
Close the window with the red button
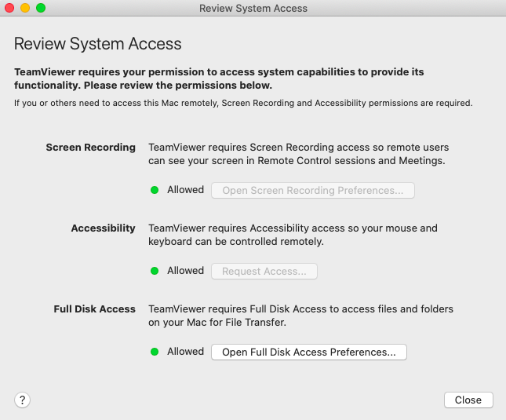tap(9, 8)
